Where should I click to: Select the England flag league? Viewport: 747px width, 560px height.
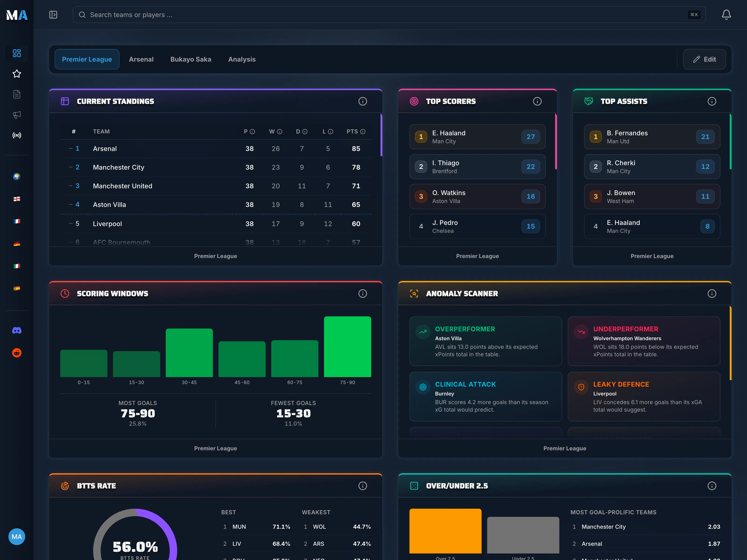point(17,199)
